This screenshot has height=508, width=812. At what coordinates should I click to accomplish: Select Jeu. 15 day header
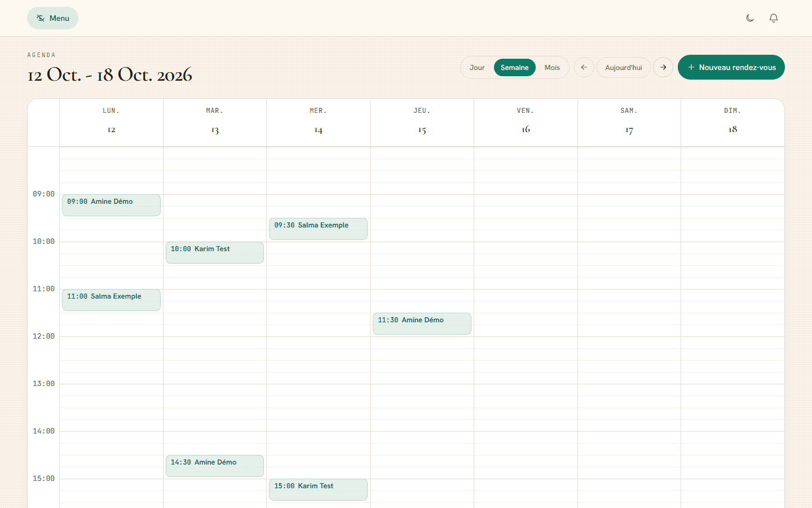pyautogui.click(x=422, y=122)
